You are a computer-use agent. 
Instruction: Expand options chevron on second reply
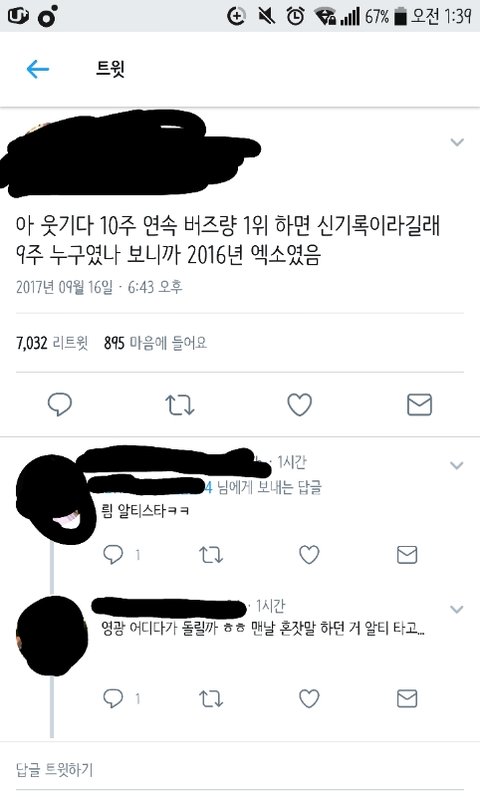click(457, 609)
